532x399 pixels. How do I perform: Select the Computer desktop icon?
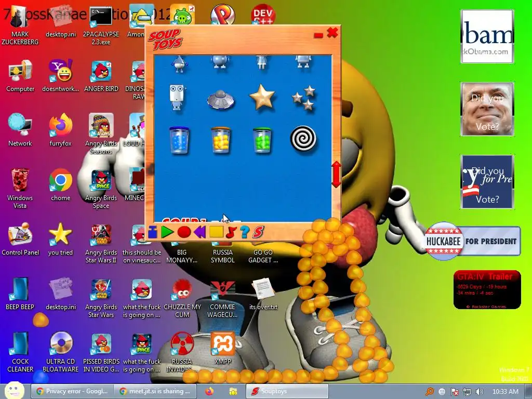20,76
